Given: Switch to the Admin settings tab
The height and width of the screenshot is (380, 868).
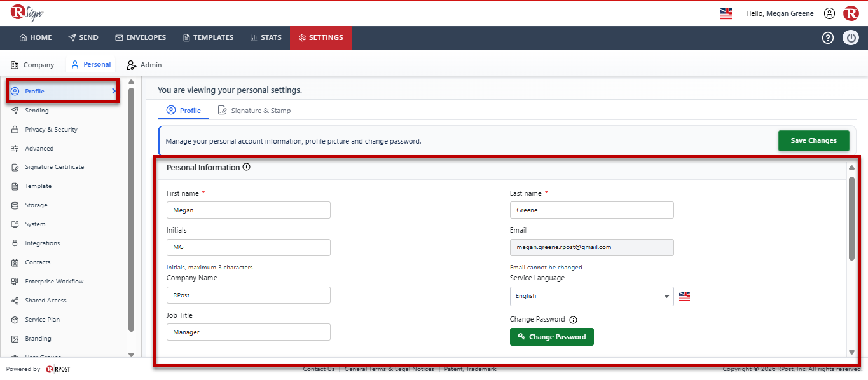Looking at the screenshot, I should pyautogui.click(x=144, y=65).
